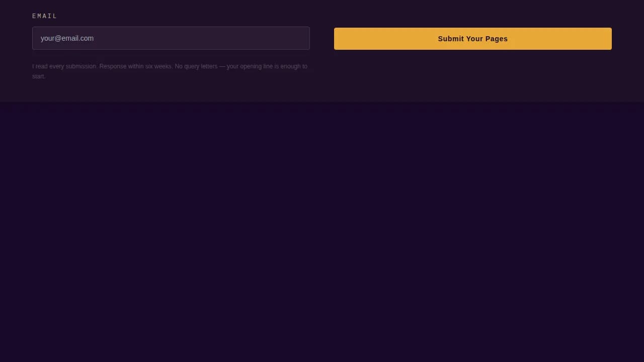Click the EMAIL label above the field
This screenshot has height=362, width=644.
(x=45, y=16)
